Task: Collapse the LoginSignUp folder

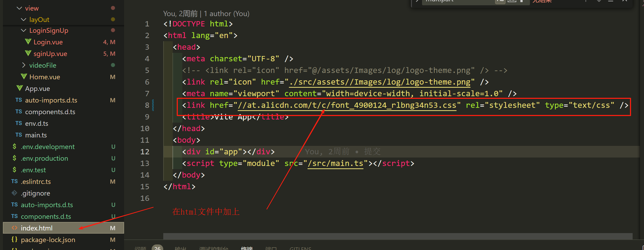Action: pyautogui.click(x=23, y=30)
